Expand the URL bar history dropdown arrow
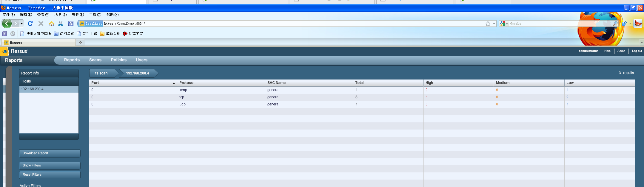Viewport: 644px width, 187px height. point(494,24)
